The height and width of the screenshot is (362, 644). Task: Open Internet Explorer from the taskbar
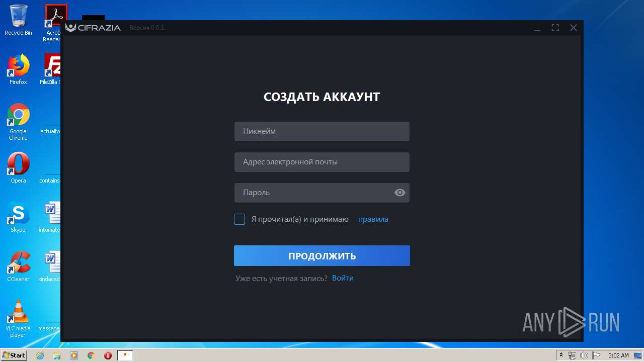40,355
